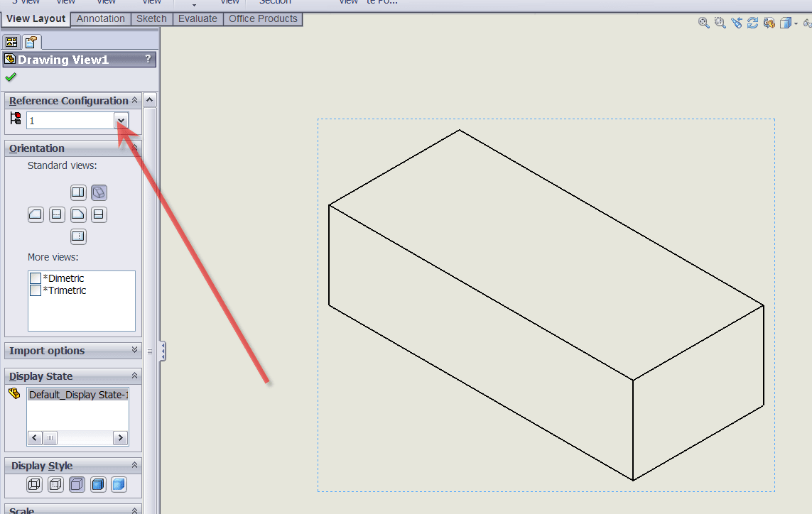Click the Zoom to Fit icon
Viewport: 812px width, 514px height.
pyautogui.click(x=703, y=23)
